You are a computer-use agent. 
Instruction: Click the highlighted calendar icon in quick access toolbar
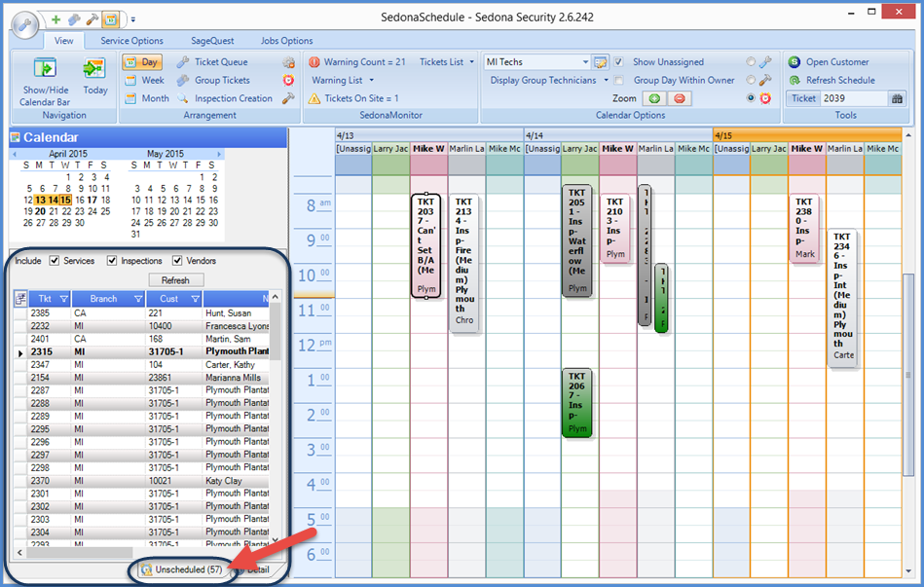(110, 19)
